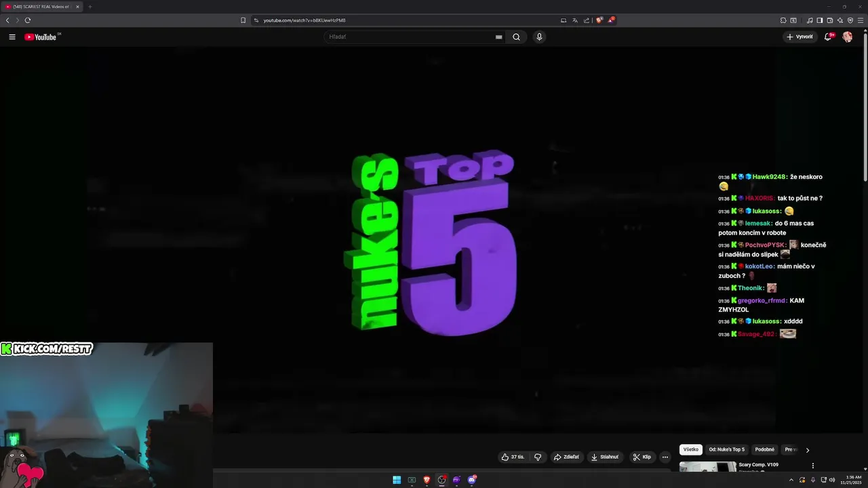Image resolution: width=868 pixels, height=488 pixels.
Task: Show hidden system tray icons chevron
Action: 791,480
